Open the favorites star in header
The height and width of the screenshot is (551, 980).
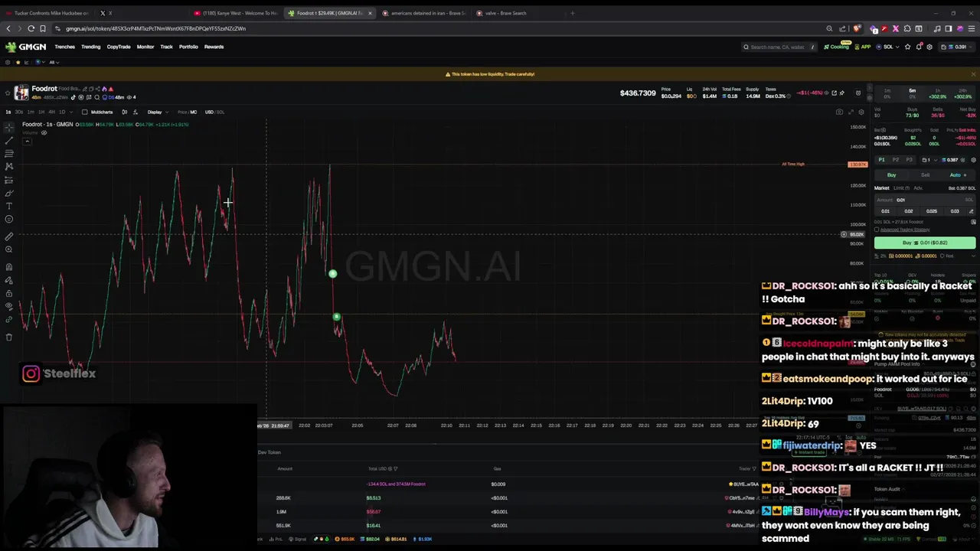(x=907, y=47)
